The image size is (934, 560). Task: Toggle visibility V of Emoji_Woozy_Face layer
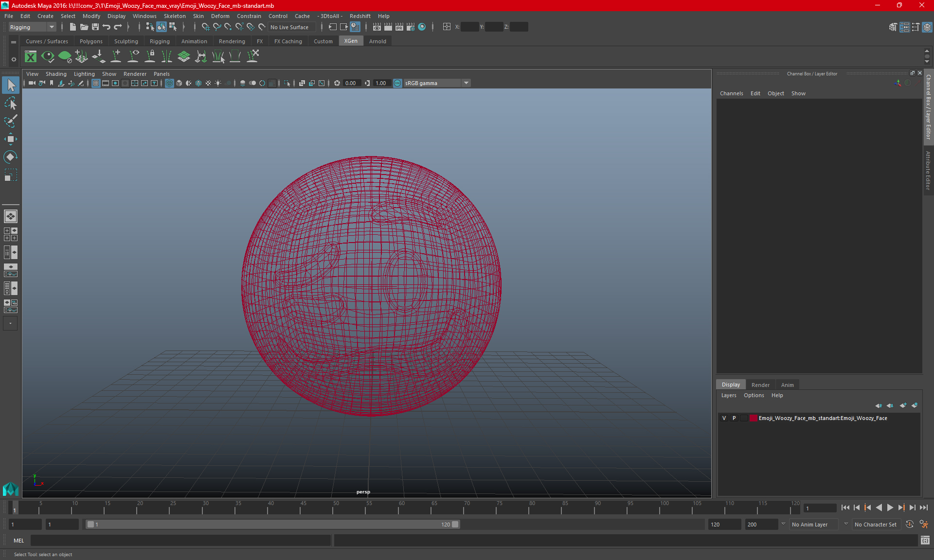723,418
